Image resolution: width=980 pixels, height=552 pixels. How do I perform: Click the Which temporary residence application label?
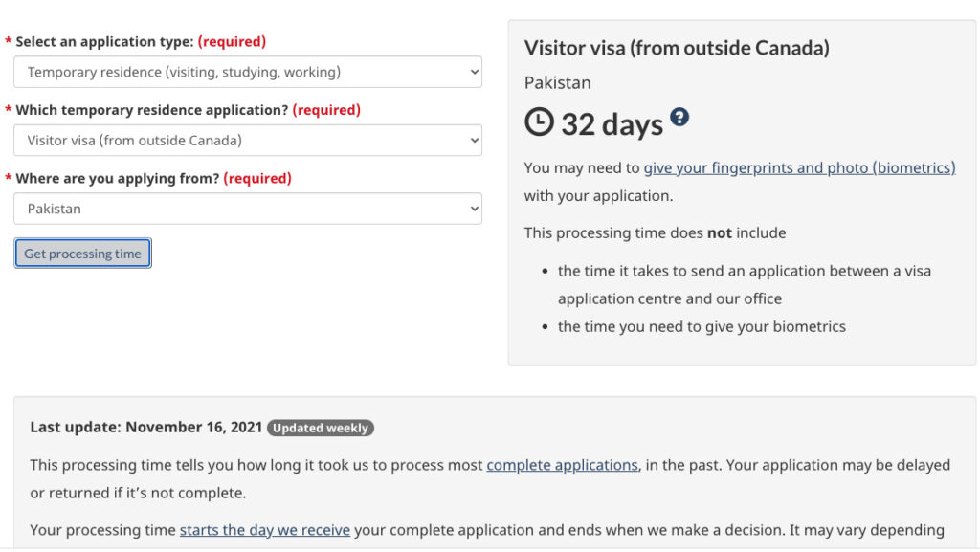click(152, 110)
